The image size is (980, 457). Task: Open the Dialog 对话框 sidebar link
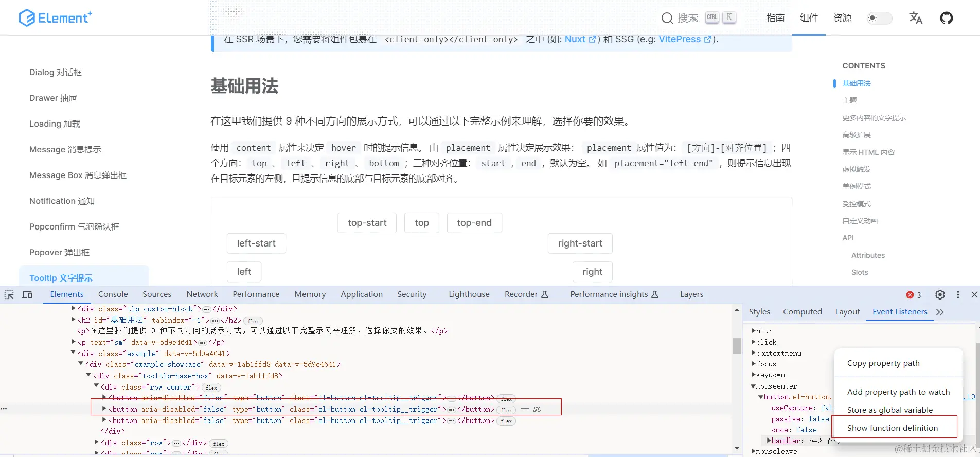(56, 72)
